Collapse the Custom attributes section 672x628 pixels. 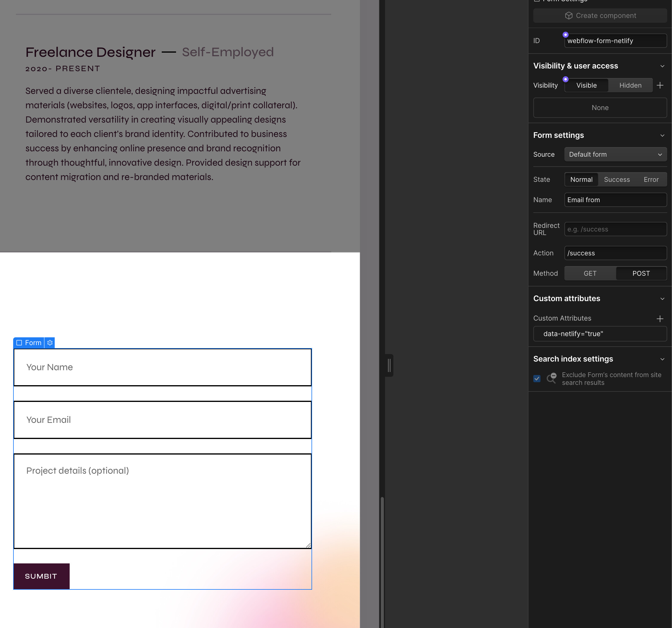pos(662,299)
